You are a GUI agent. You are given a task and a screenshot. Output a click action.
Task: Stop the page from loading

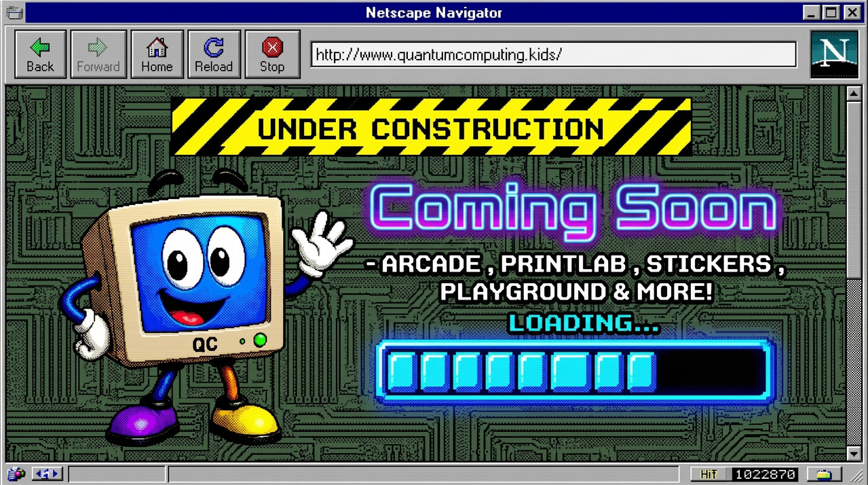point(272,55)
